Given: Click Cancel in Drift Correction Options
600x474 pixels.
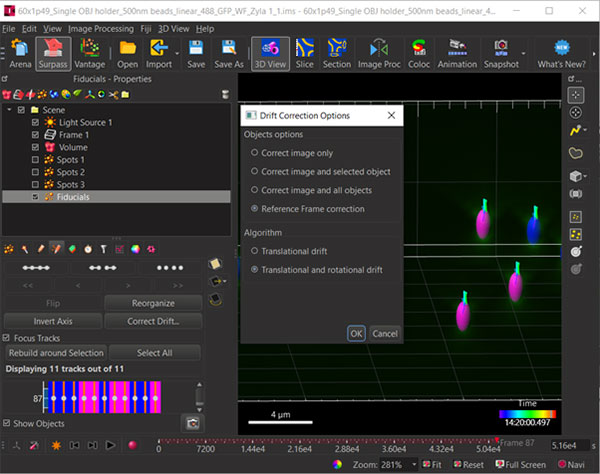Looking at the screenshot, I should [x=385, y=334].
